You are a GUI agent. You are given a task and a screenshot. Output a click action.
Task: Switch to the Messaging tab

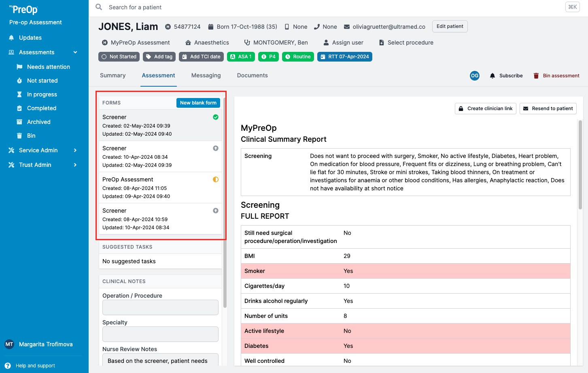click(206, 75)
